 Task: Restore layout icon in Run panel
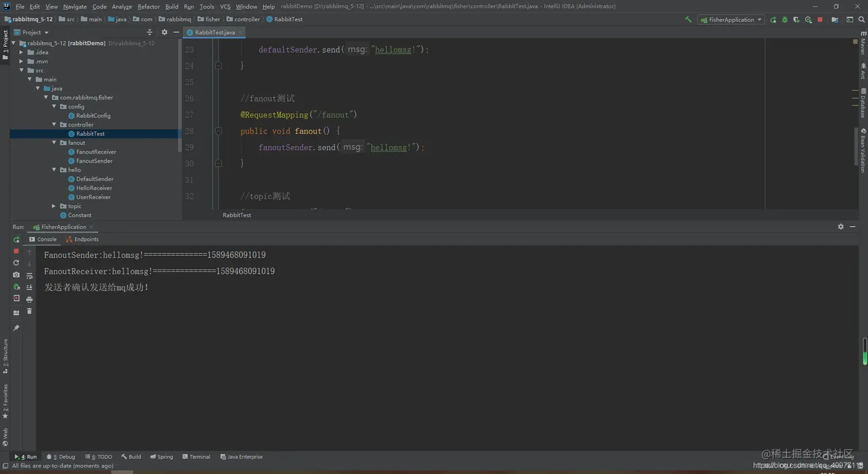click(16, 313)
